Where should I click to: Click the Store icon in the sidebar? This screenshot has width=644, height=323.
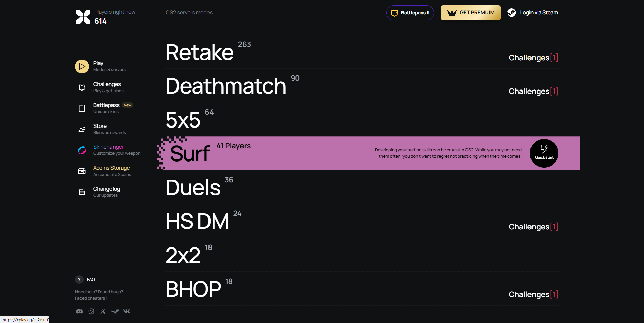[82, 129]
